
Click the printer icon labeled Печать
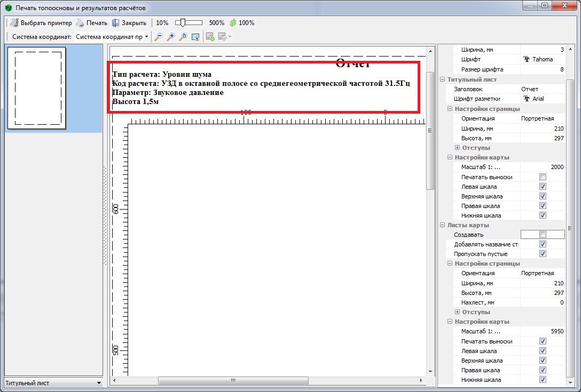click(x=91, y=23)
